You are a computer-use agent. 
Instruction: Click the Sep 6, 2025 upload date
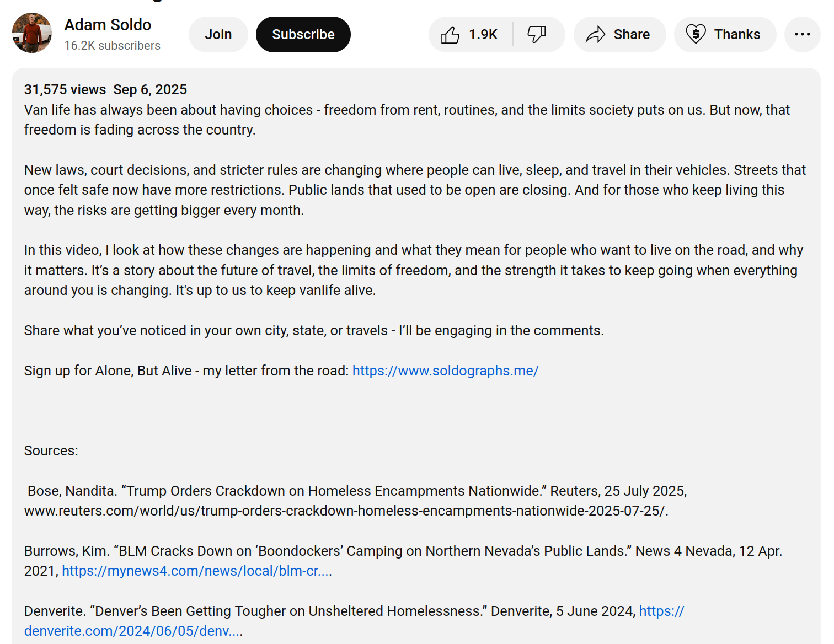point(150,89)
